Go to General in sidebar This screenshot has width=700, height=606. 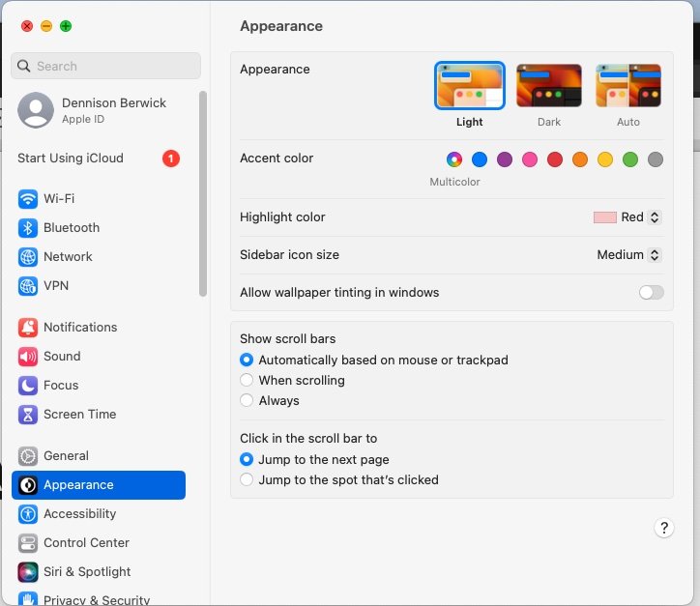(99, 456)
